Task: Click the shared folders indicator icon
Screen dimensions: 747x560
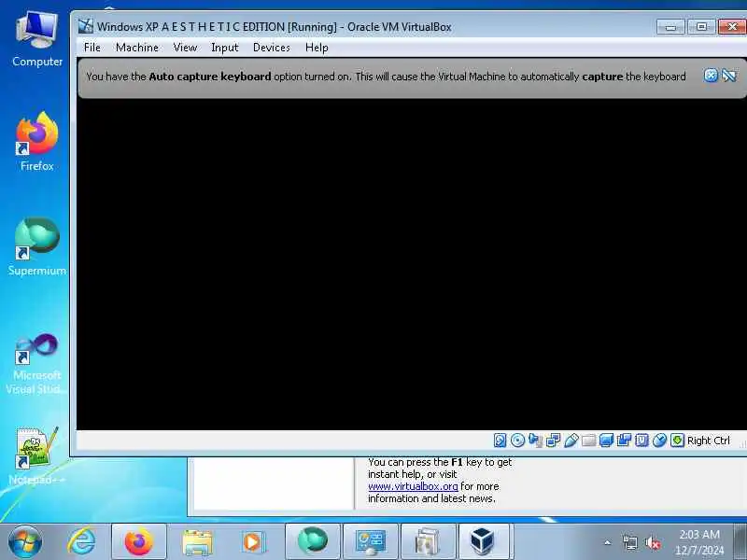Action: (589, 441)
